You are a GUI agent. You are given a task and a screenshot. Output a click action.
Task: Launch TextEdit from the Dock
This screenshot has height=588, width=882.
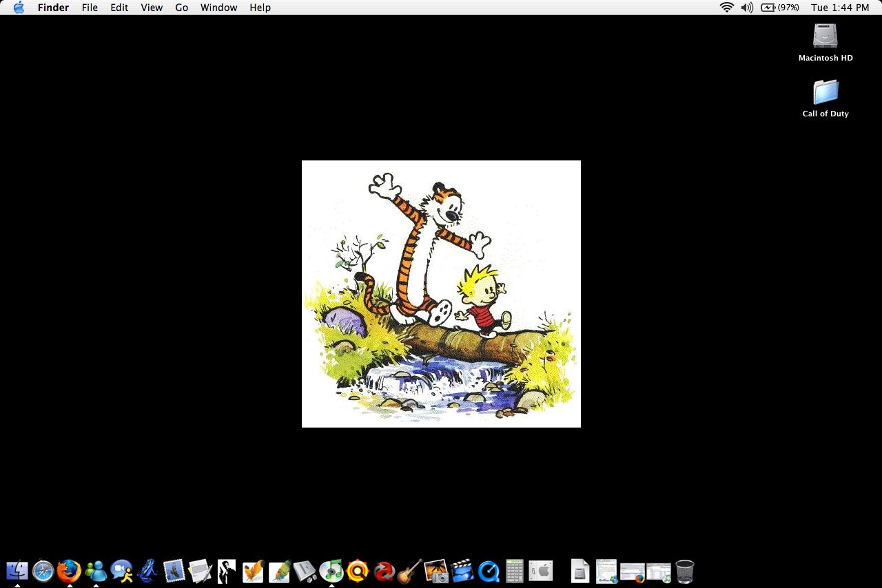click(x=201, y=571)
